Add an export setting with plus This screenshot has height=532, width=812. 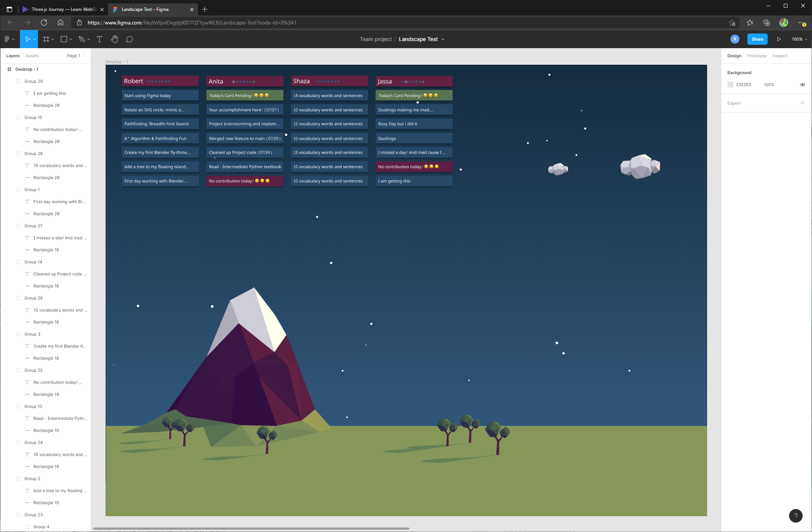(x=802, y=103)
